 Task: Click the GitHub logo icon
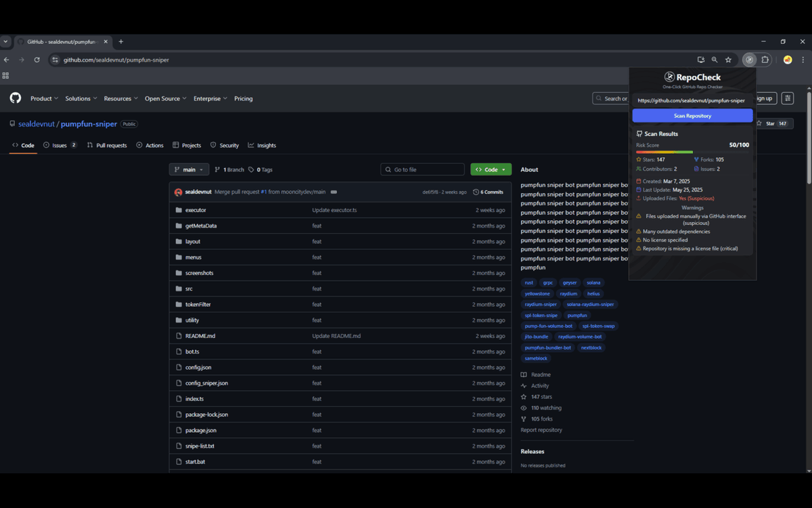click(16, 98)
